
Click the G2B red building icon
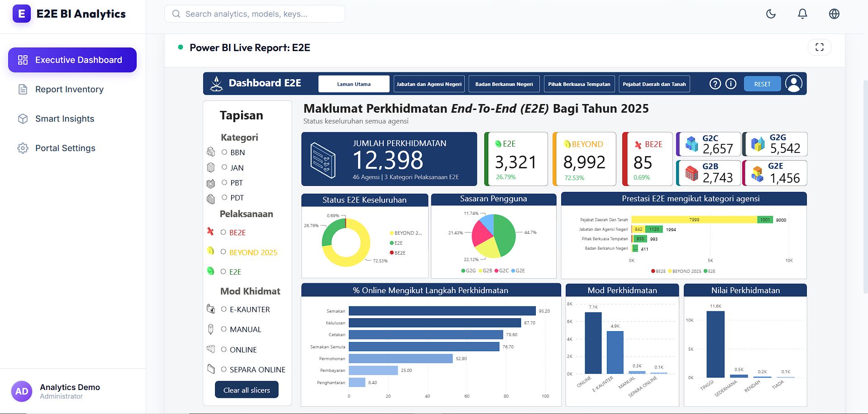click(692, 173)
